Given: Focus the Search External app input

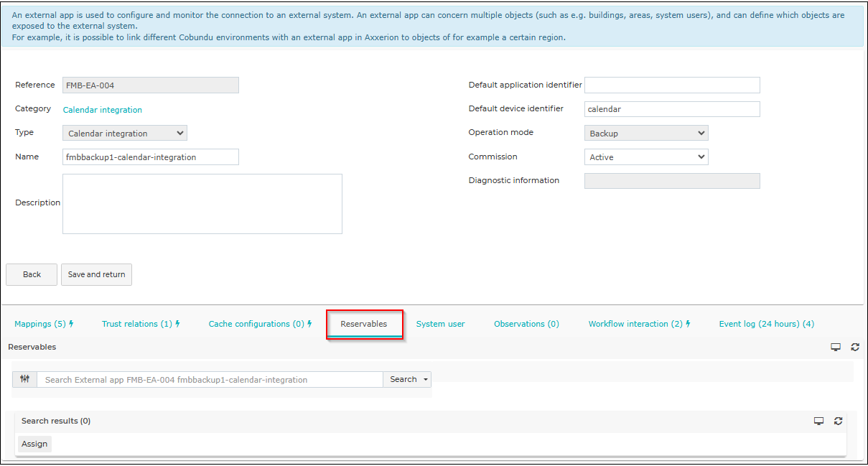Looking at the screenshot, I should (x=210, y=379).
